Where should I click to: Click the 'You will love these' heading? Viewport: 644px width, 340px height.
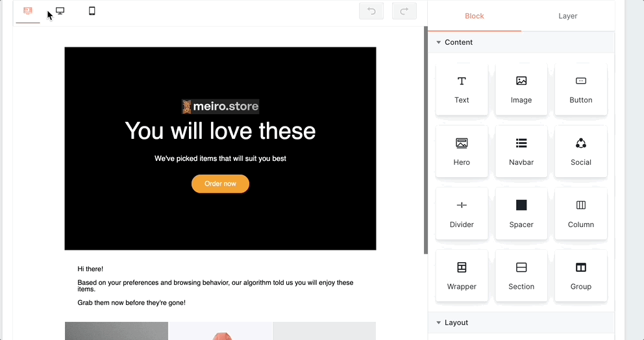point(220,131)
